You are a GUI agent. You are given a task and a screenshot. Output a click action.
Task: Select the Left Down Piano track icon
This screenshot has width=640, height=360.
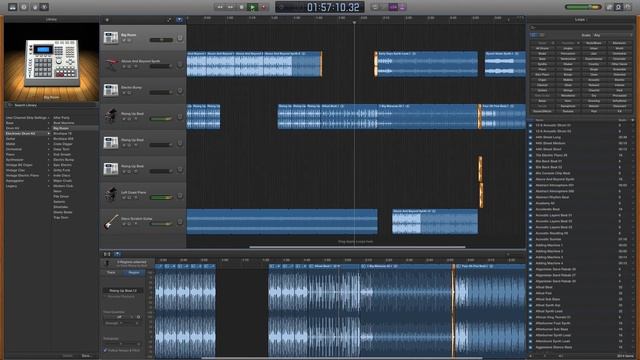click(111, 195)
